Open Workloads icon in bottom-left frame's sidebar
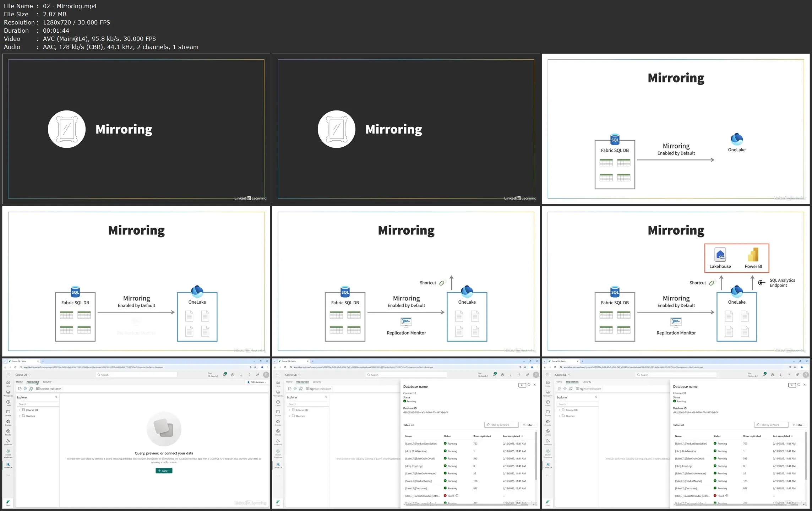 pos(8,442)
